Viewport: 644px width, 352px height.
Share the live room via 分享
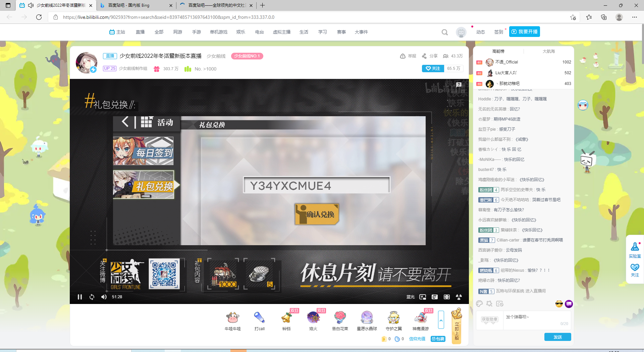(430, 56)
